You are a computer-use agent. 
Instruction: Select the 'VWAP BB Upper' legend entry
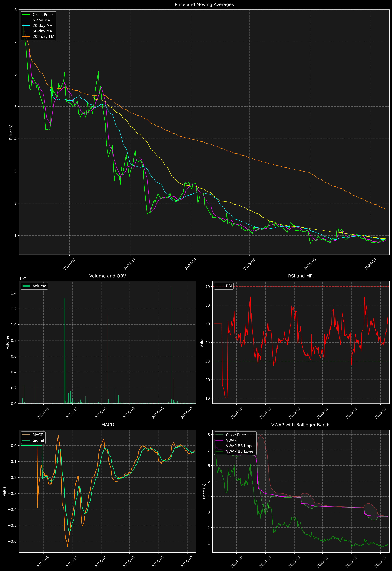click(x=240, y=446)
